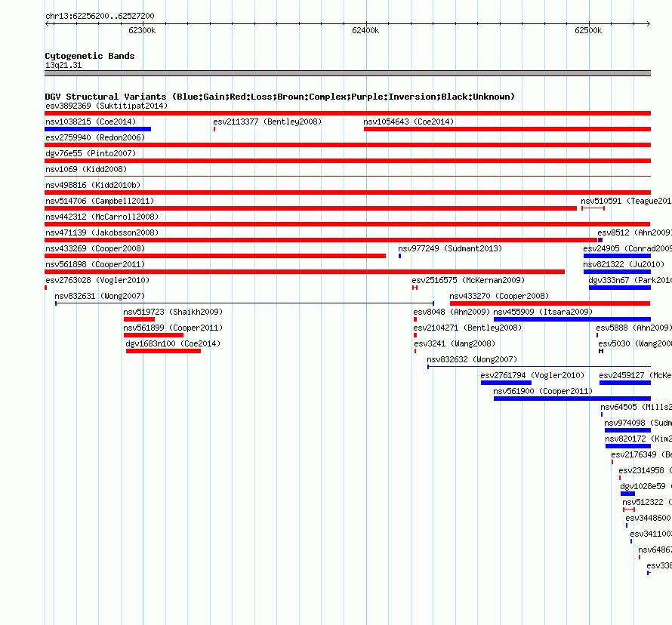Screen dimensions: 672x625
Task: Click the Cytogenetic Bands track title
Action: (90, 56)
